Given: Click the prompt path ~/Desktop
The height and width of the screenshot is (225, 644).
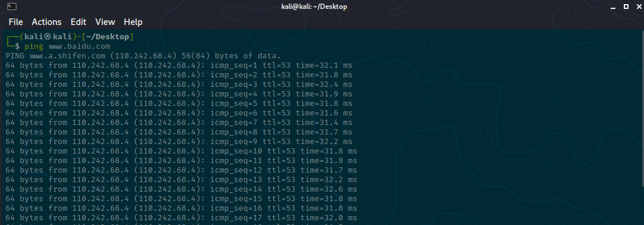Looking at the screenshot, I should click(x=108, y=37).
